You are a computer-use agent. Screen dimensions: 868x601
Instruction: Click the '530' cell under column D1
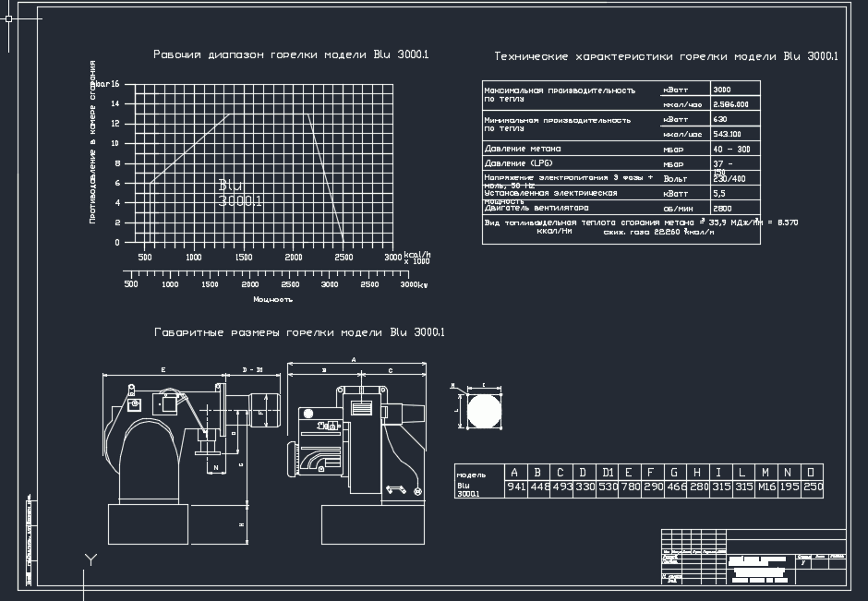pyautogui.click(x=608, y=487)
